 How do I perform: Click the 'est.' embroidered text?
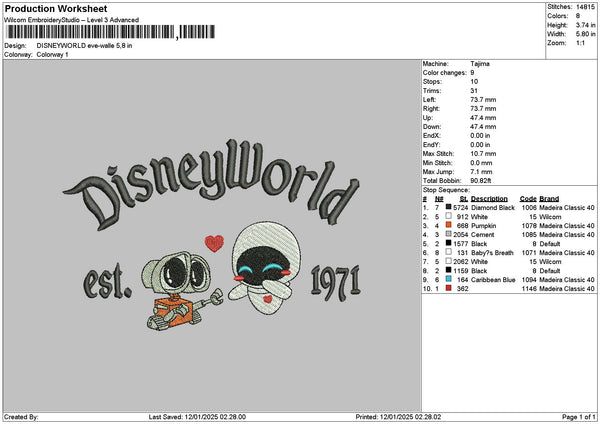(107, 282)
